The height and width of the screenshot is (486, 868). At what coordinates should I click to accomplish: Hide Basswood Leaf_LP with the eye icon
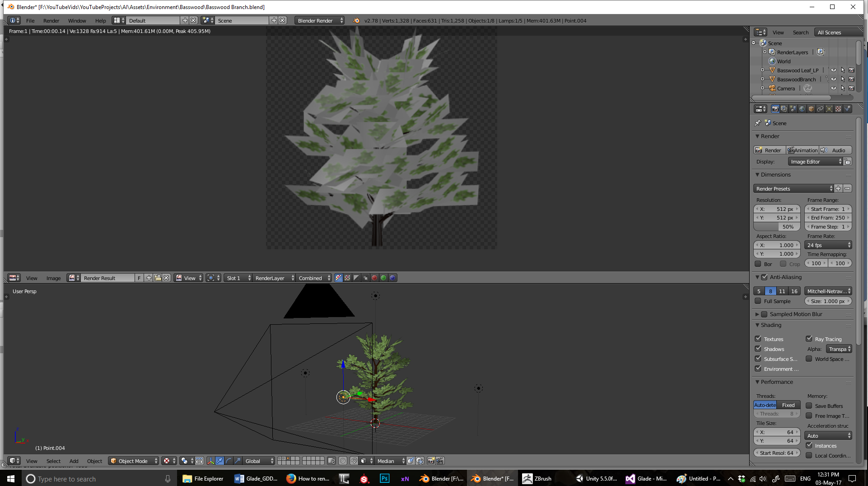tap(833, 70)
